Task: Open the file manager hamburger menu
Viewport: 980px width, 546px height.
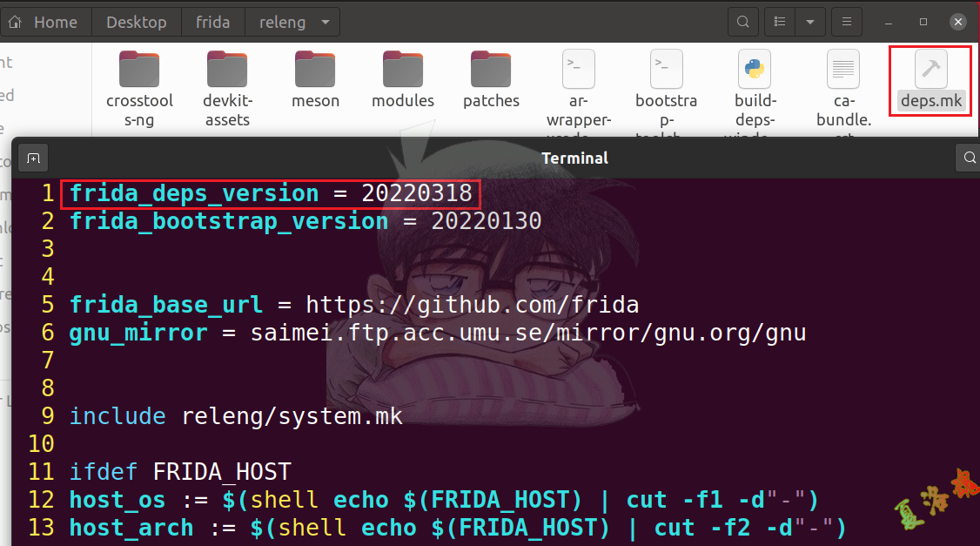Action: 845,22
